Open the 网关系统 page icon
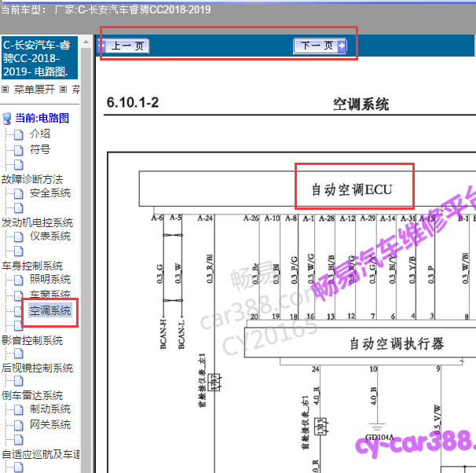Image resolution: width=476 pixels, height=473 pixels. pos(19,425)
